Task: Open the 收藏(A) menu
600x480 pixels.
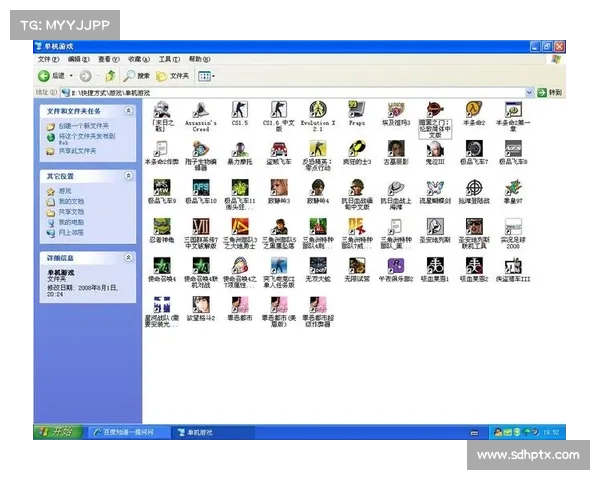Action: point(139,59)
